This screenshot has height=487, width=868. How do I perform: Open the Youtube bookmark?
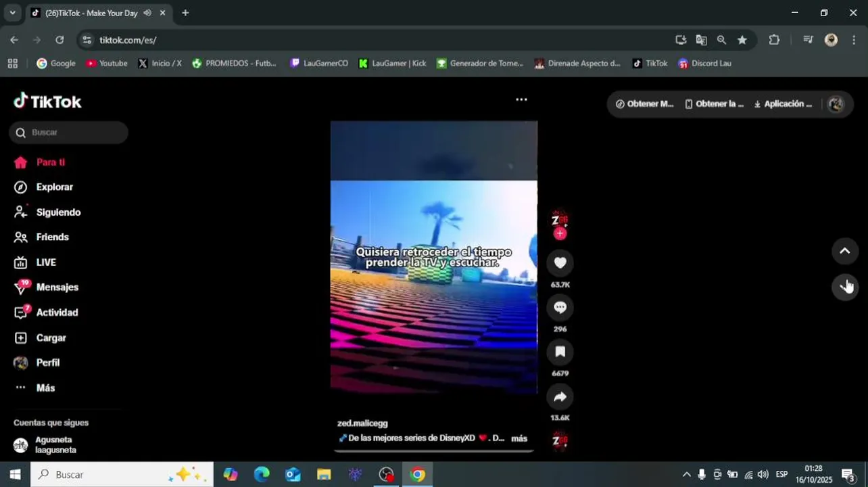tap(107, 64)
